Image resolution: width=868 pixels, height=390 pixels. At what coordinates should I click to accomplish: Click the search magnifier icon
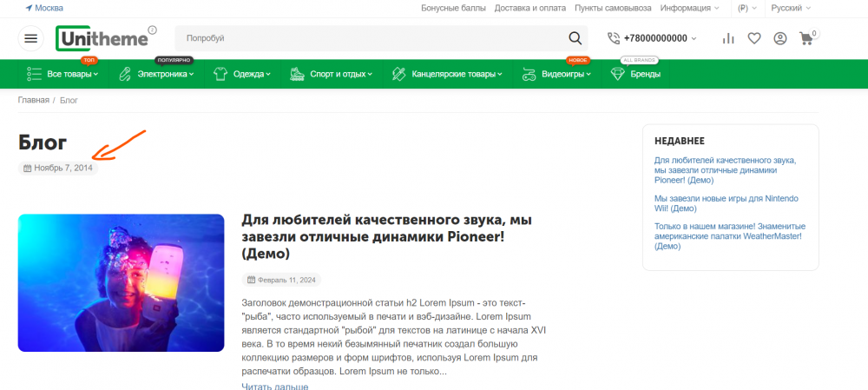[575, 38]
